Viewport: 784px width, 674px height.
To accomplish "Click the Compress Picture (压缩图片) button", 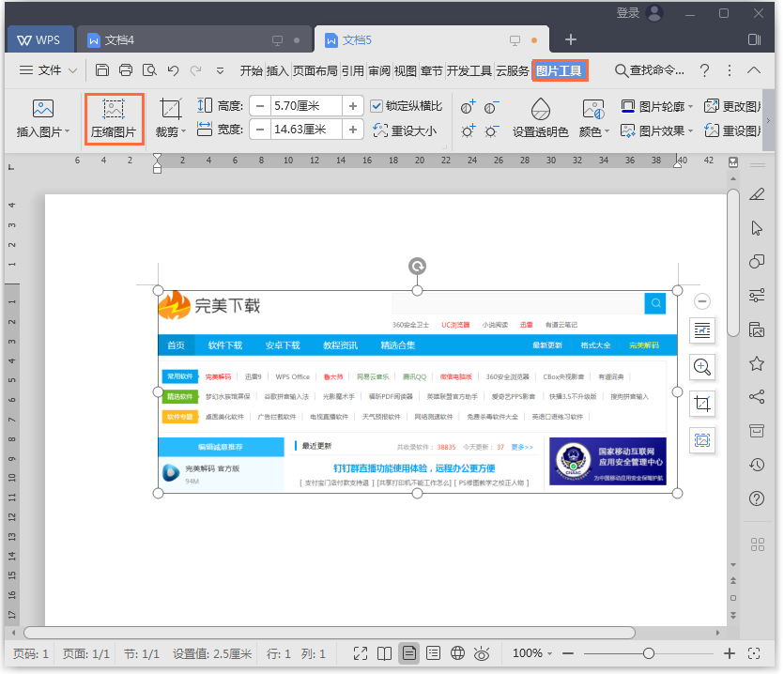I will tap(114, 119).
